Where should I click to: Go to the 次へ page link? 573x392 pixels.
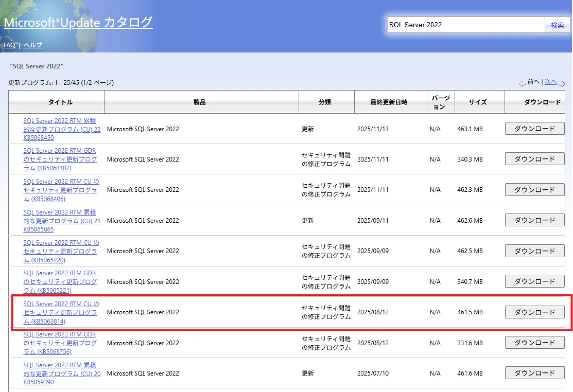tap(550, 82)
